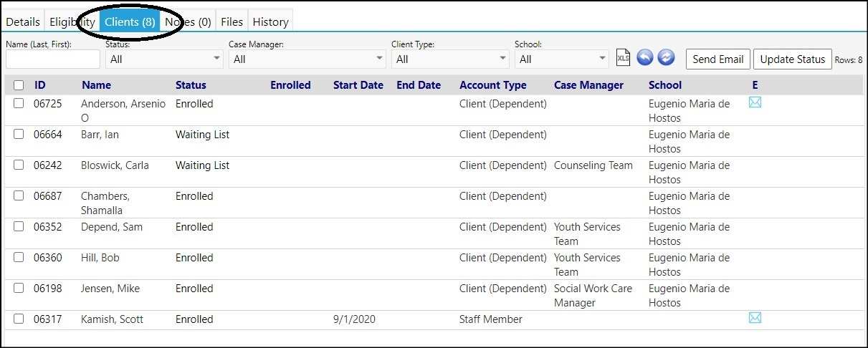
Task: Check the box for Kamish, Scott
Action: [19, 319]
